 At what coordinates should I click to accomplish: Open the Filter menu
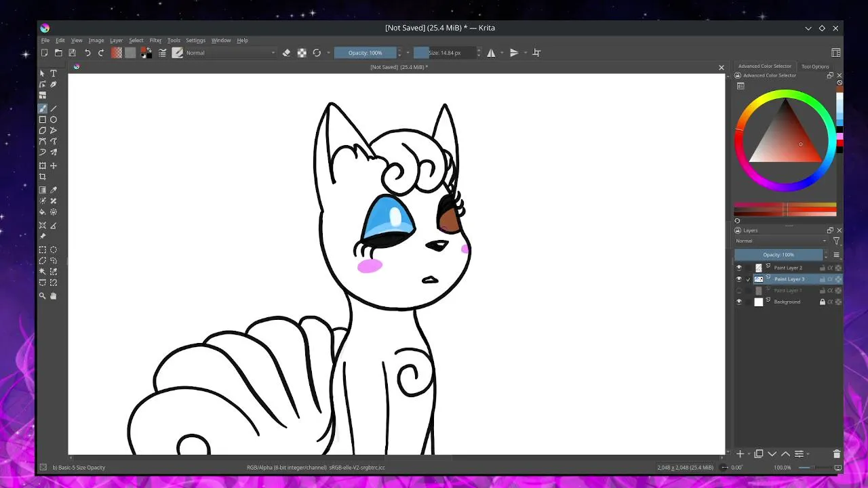pos(155,41)
